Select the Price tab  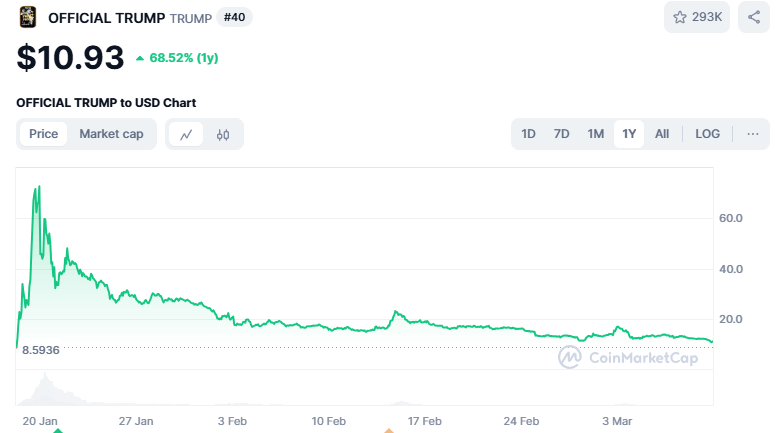tap(44, 134)
